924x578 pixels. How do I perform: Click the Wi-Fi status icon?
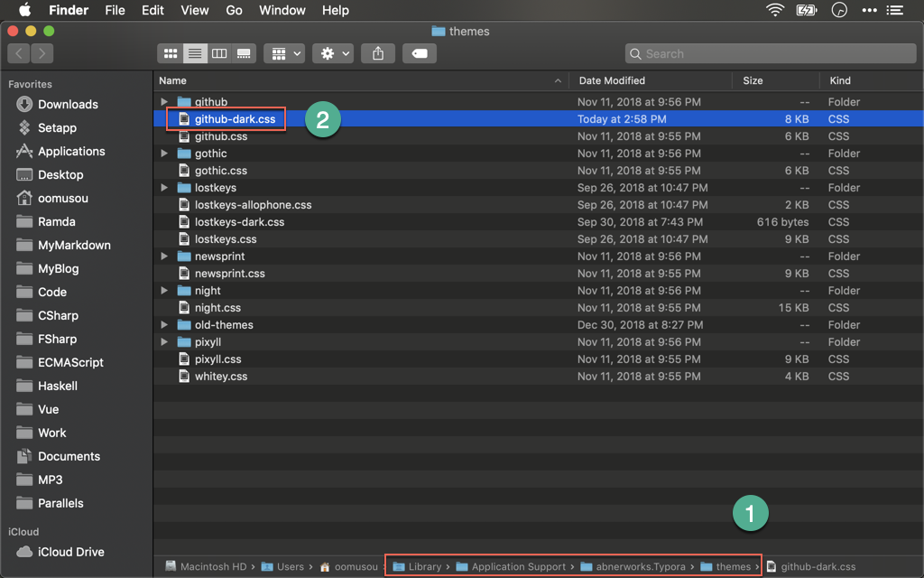(774, 10)
